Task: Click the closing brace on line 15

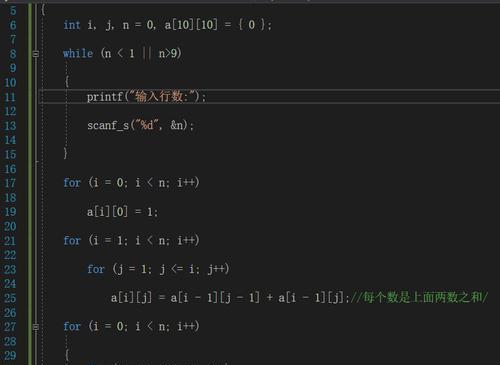Action: (x=65, y=153)
